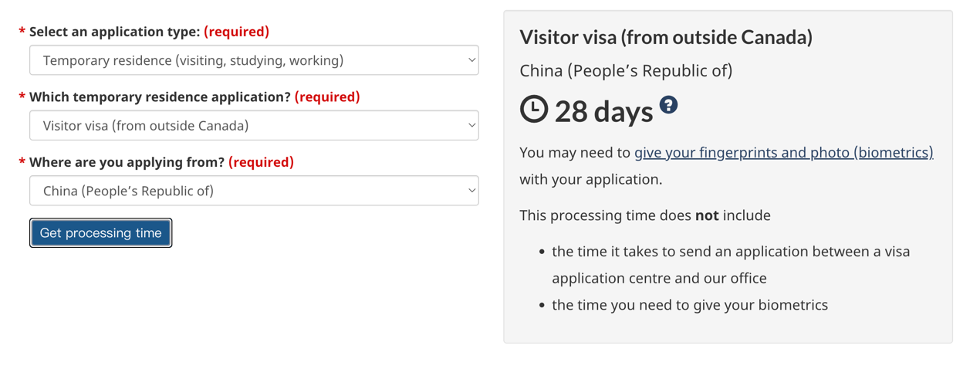Click the 'with your application.' text
980x366 pixels.
coord(591,180)
